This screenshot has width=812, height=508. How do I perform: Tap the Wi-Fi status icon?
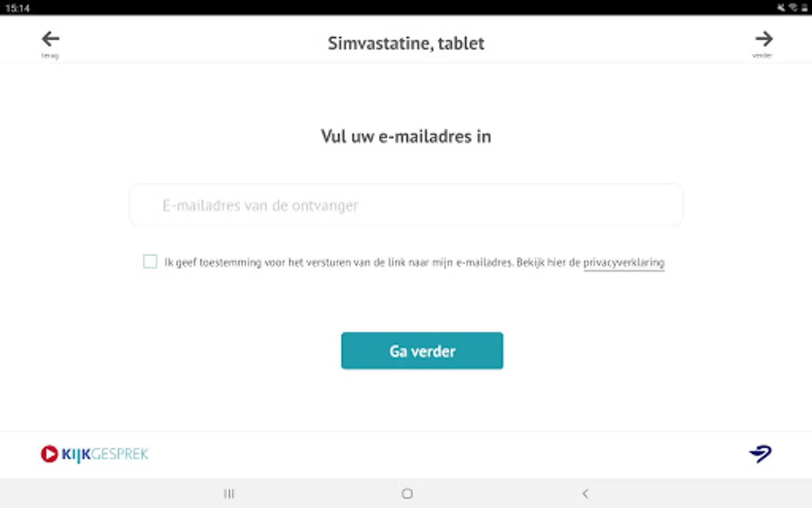pos(793,7)
